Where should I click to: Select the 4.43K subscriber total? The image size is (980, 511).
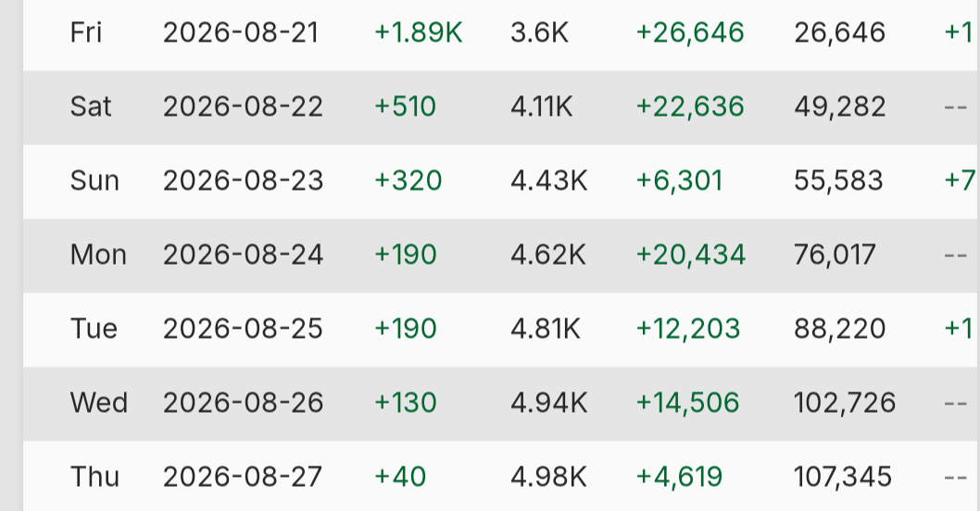click(548, 181)
